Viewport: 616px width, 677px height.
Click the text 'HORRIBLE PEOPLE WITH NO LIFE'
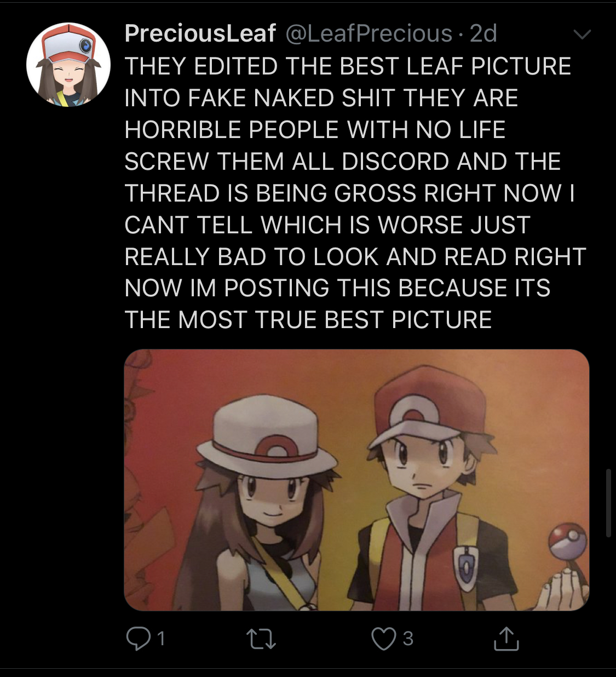tap(315, 130)
